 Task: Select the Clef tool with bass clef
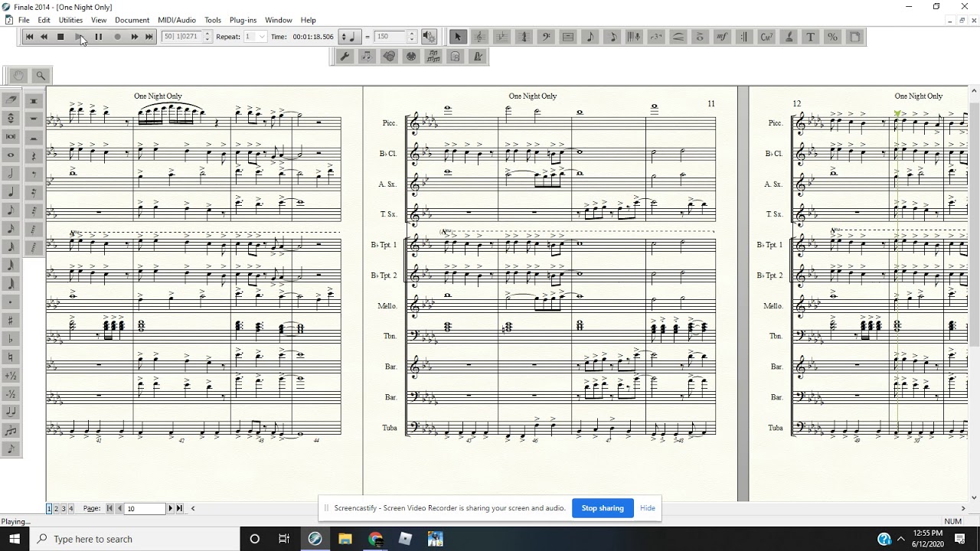(546, 37)
